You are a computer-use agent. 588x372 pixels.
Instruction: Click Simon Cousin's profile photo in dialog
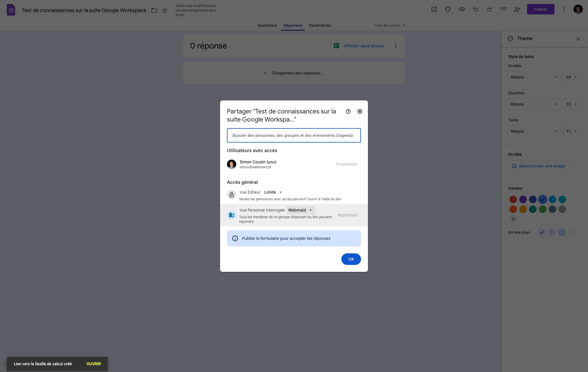click(232, 164)
